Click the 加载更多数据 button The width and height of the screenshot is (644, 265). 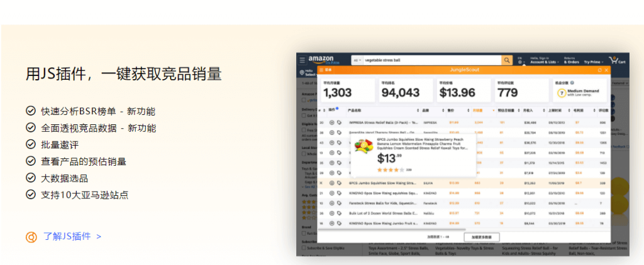point(481,237)
